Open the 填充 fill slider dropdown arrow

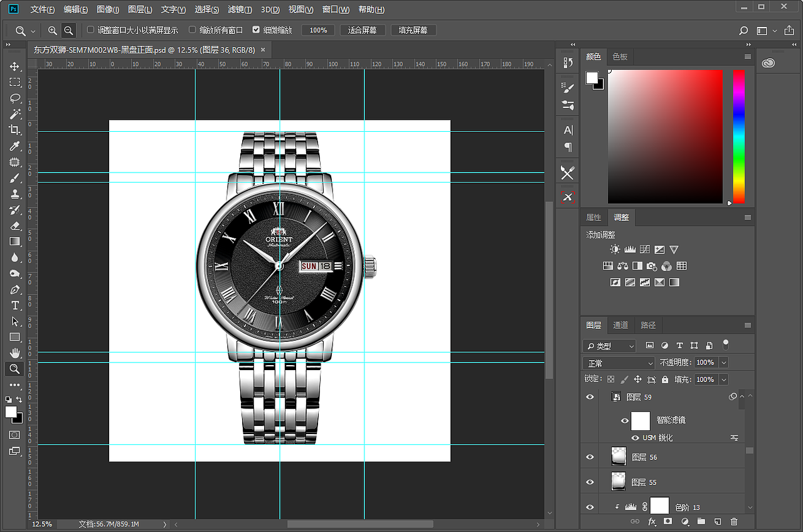coord(724,380)
